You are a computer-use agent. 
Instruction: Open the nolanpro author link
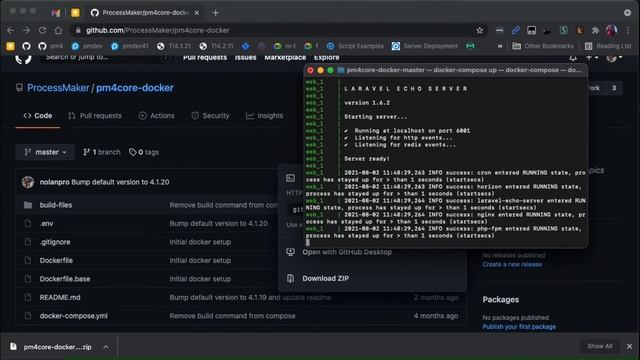pyautogui.click(x=55, y=182)
